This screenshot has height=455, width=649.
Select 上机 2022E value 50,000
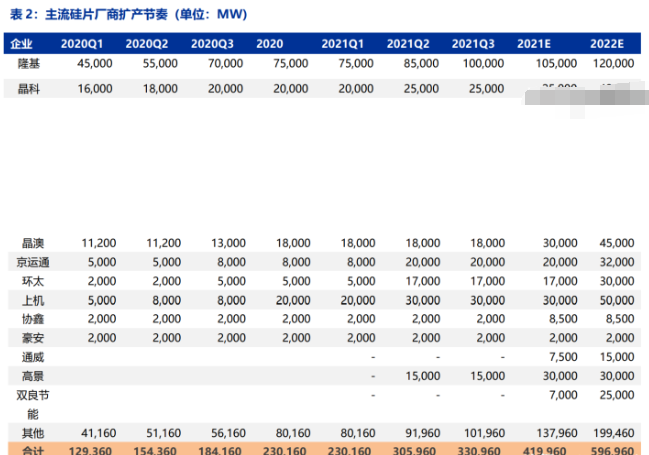tap(617, 300)
